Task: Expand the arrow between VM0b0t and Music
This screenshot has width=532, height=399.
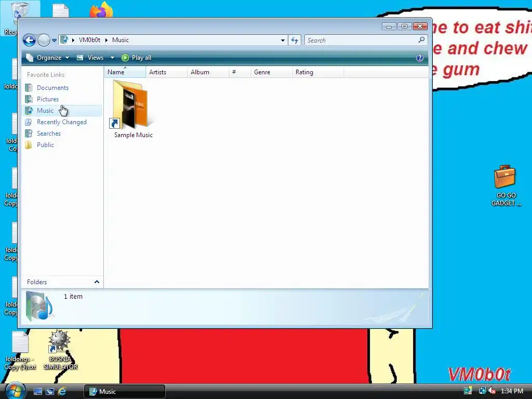Action: 106,40
